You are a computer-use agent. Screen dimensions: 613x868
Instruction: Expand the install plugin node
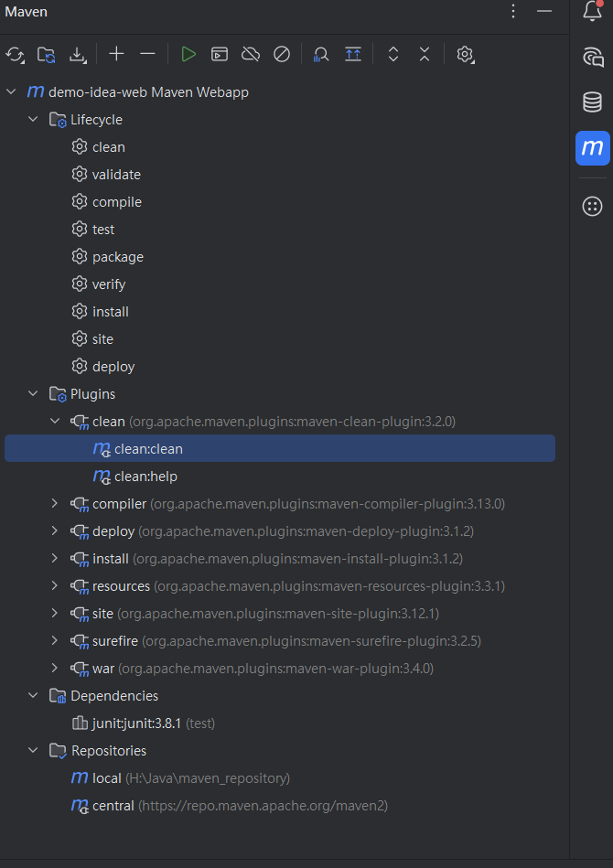pyautogui.click(x=54, y=558)
